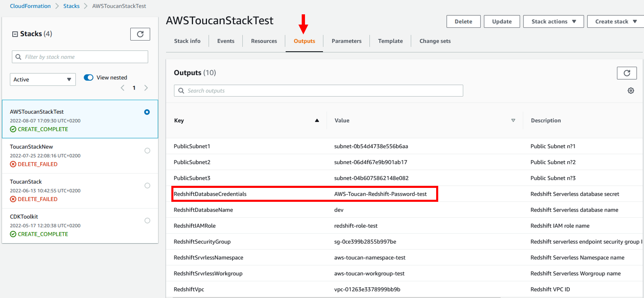The height and width of the screenshot is (298, 644).
Task: Click the Description column header
Action: click(546, 120)
